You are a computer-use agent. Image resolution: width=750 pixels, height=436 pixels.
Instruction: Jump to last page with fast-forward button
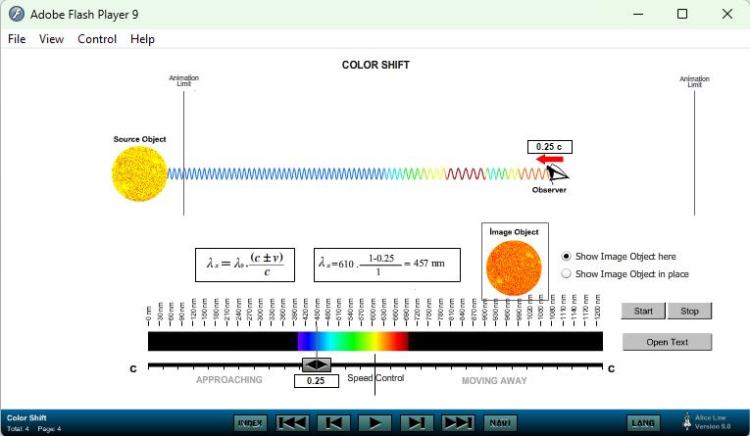[x=457, y=423]
